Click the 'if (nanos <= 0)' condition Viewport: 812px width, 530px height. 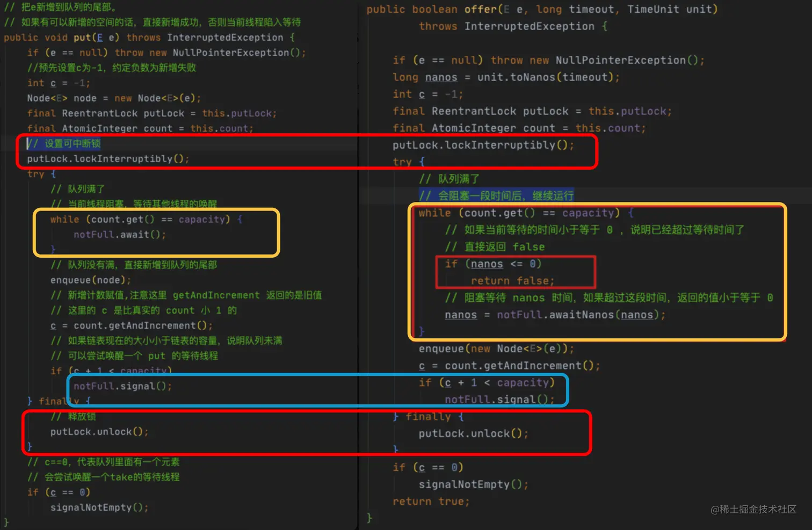coord(494,264)
